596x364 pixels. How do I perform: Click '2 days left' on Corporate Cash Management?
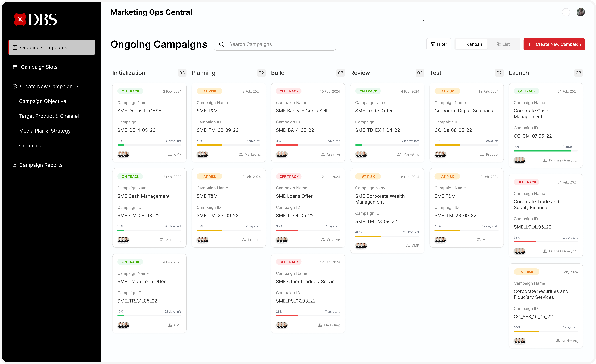[570, 147]
